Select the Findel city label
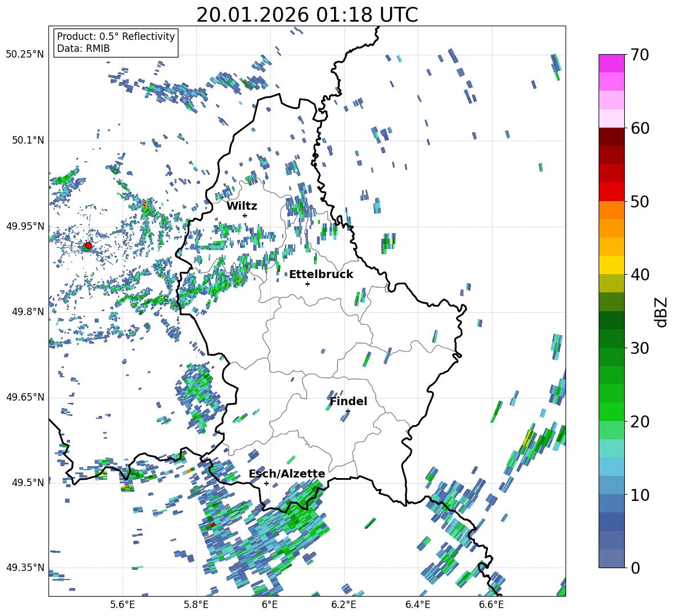675x616 pixels. tap(348, 401)
